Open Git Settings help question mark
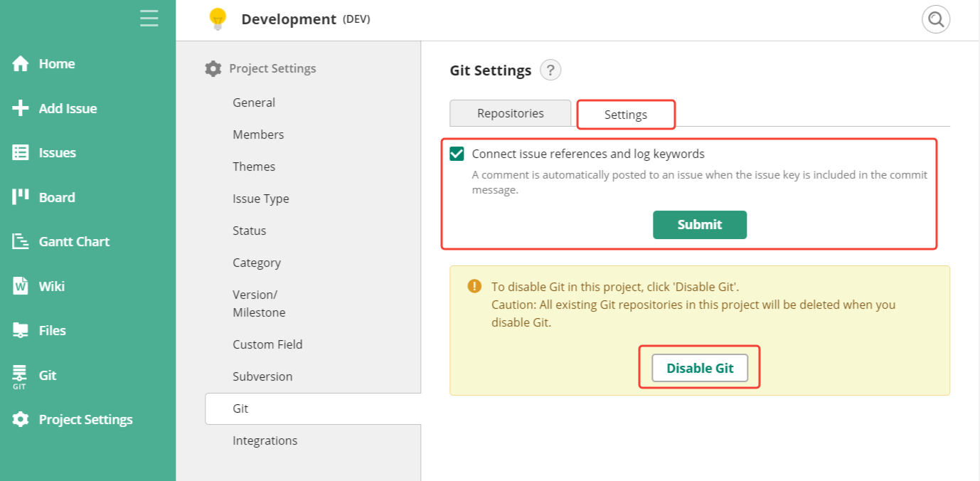The width and height of the screenshot is (980, 481). pyautogui.click(x=550, y=70)
